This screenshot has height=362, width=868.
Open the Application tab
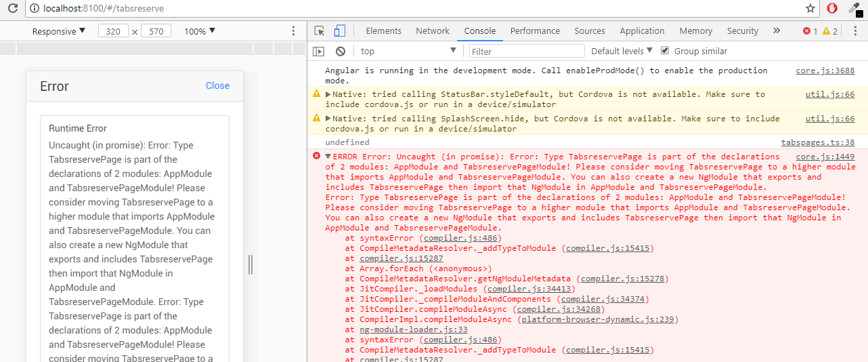pos(642,31)
